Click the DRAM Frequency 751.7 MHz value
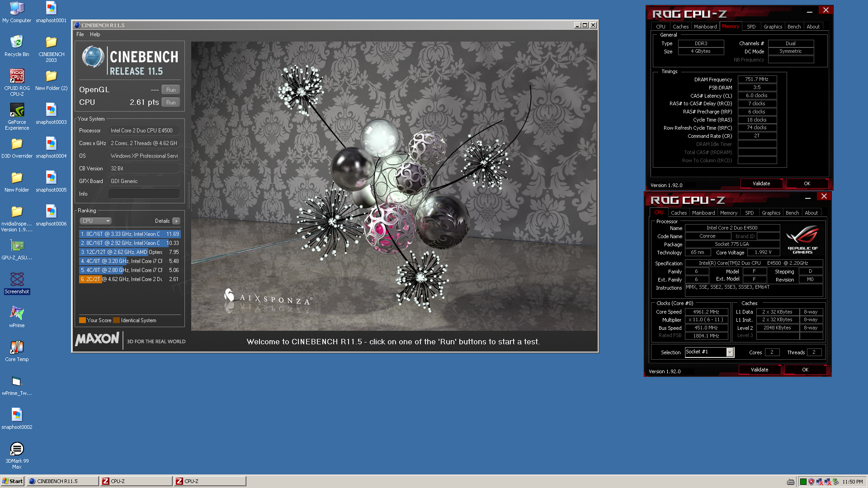This screenshot has width=868, height=488. pos(757,80)
